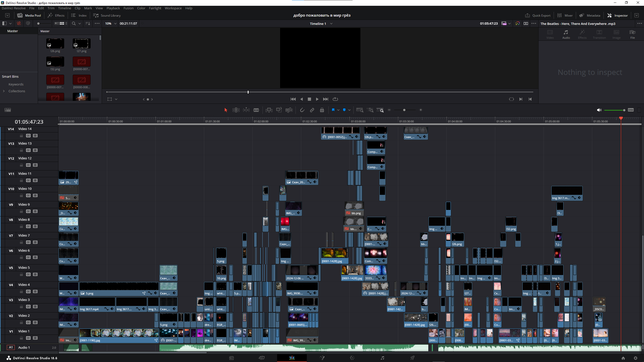
Task: Toggle the Snapping magnet icon
Action: [x=302, y=110]
